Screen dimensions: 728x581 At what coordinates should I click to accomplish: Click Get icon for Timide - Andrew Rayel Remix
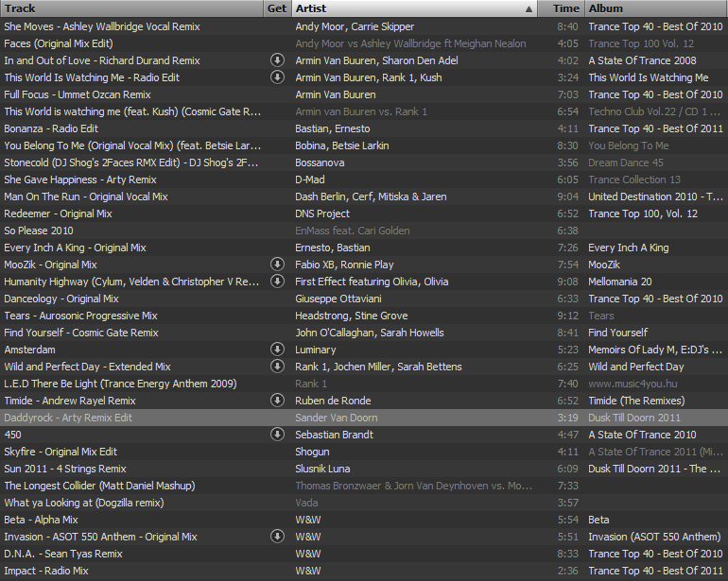[x=277, y=401]
